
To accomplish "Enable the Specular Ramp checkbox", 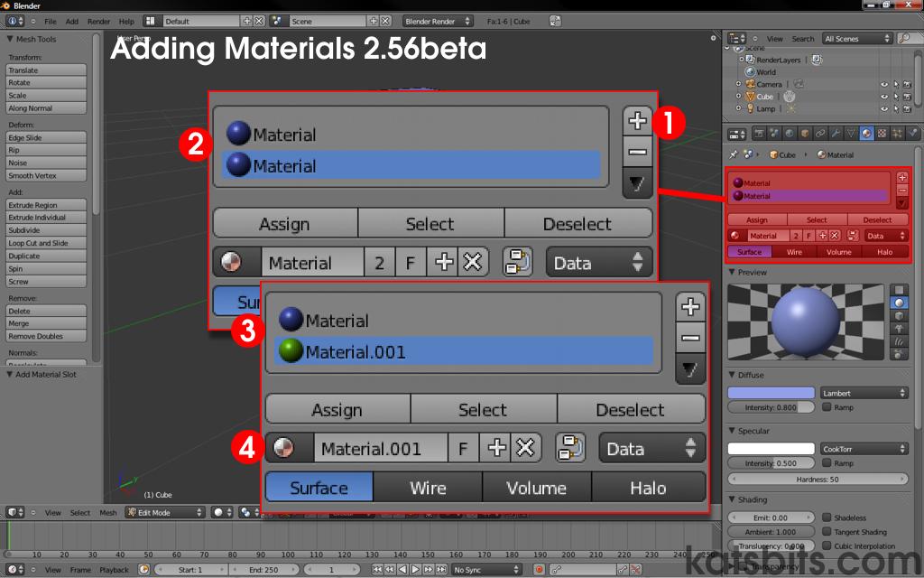I will pyautogui.click(x=827, y=463).
